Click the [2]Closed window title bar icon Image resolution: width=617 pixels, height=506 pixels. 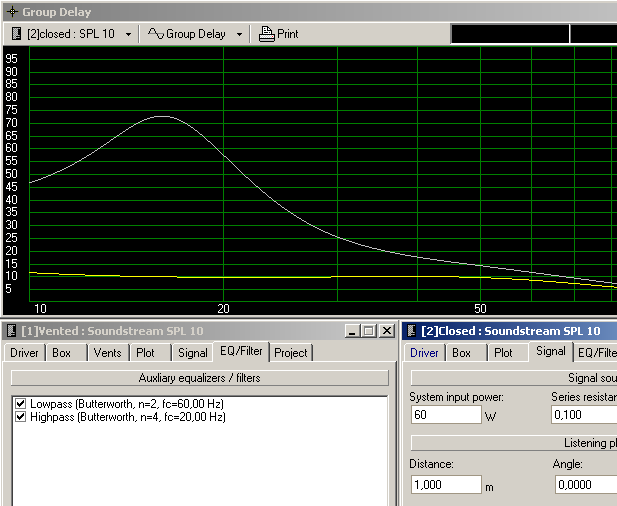coord(412,331)
